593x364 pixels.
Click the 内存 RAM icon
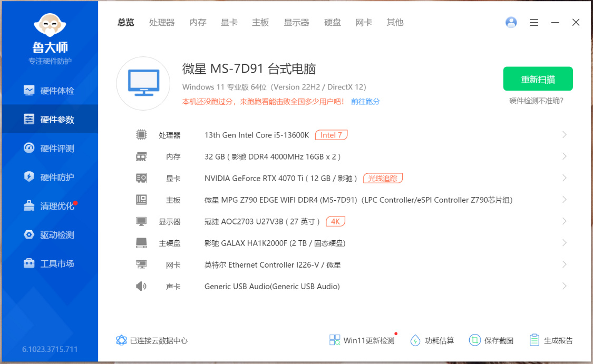141,156
